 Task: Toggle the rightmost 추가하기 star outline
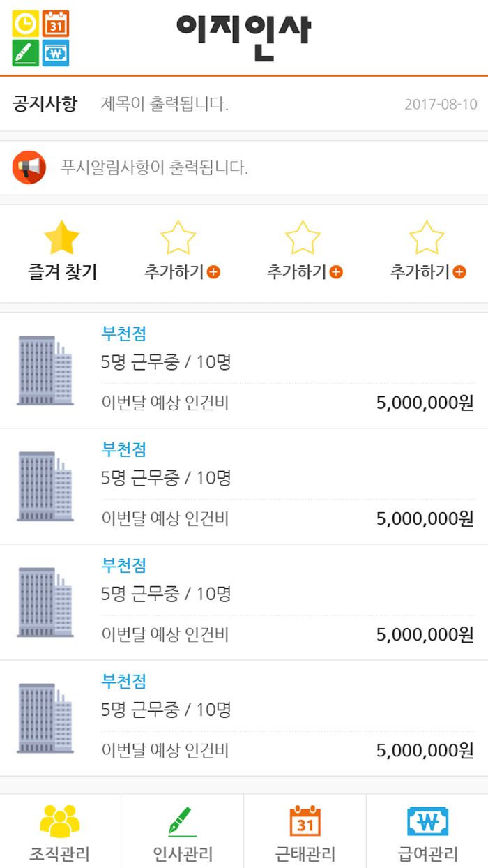pyautogui.click(x=427, y=237)
